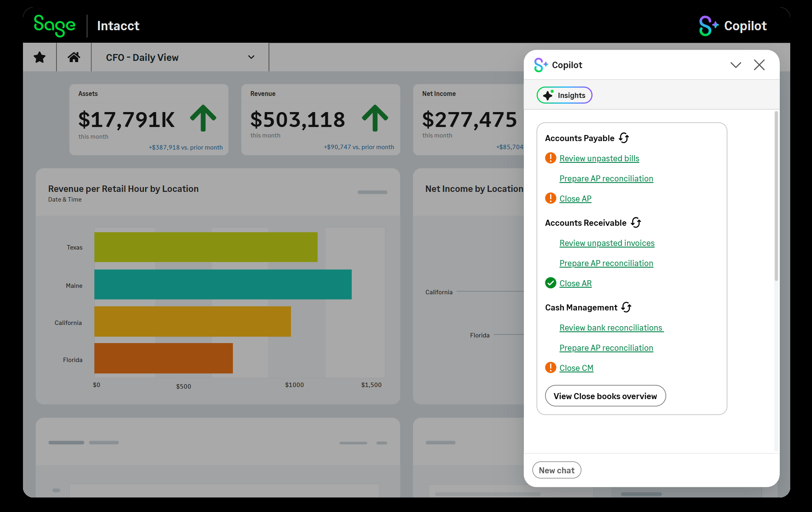The height and width of the screenshot is (512, 812).
Task: Open Prepare AP reconciliation under Accounts Receivable
Action: (606, 263)
